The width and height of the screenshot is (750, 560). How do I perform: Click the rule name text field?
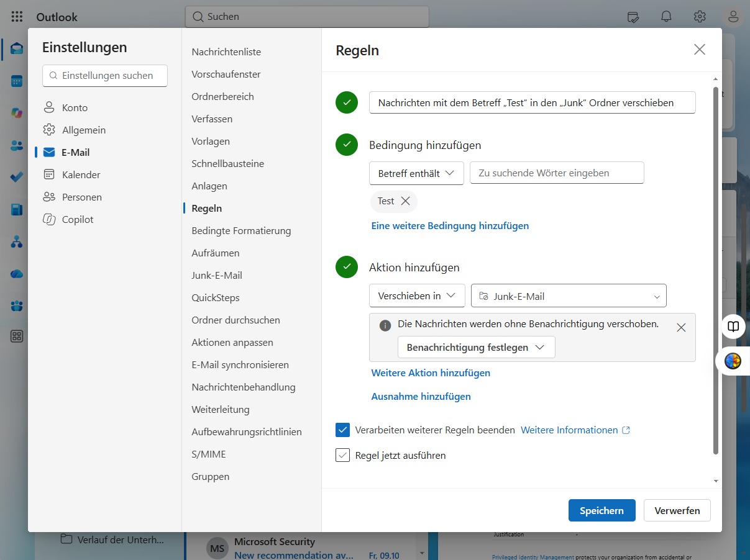coord(533,102)
